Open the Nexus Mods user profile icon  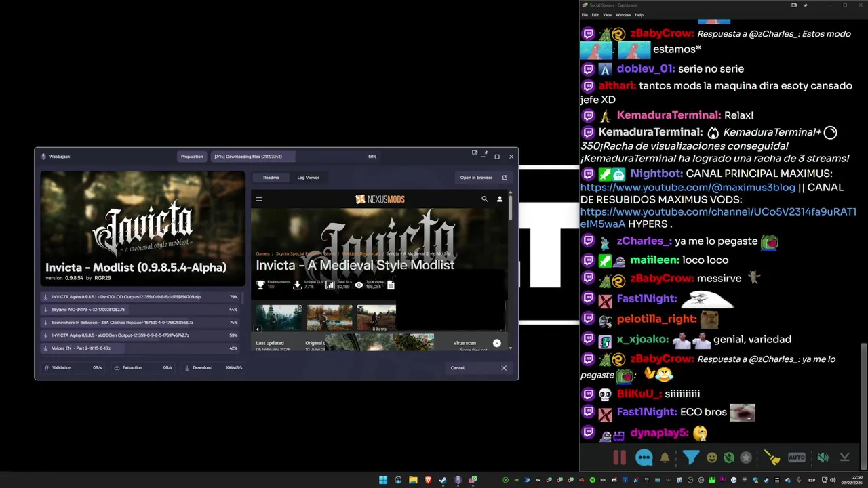tap(500, 199)
